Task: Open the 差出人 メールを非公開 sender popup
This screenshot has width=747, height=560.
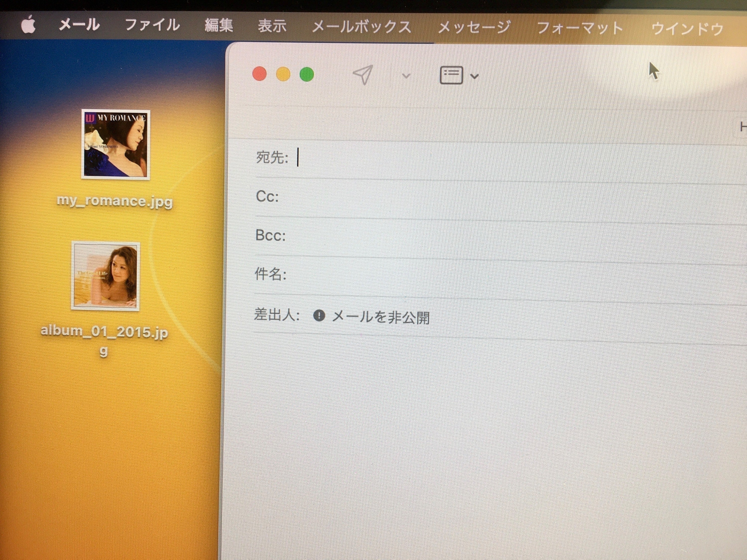Action: tap(380, 317)
